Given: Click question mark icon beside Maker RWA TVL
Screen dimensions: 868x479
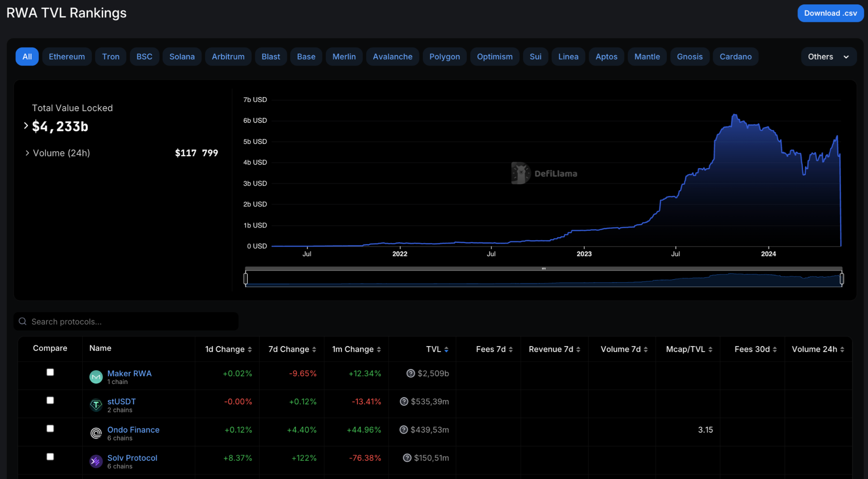Looking at the screenshot, I should click(410, 373).
